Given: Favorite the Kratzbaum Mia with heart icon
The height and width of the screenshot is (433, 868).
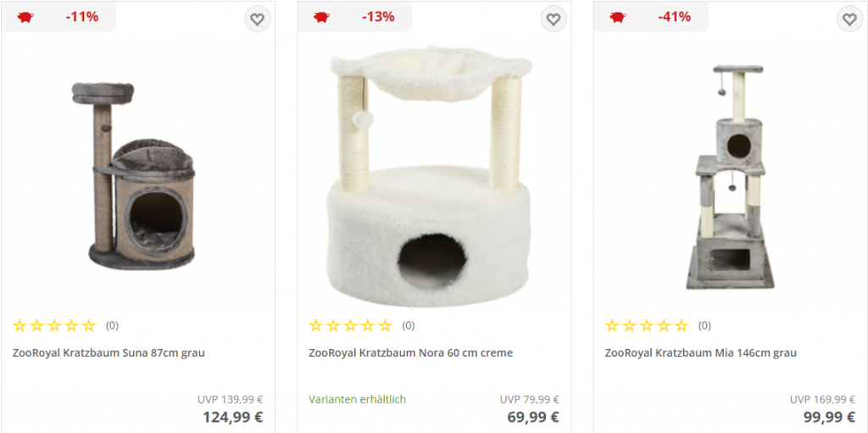Looking at the screenshot, I should 849,19.
